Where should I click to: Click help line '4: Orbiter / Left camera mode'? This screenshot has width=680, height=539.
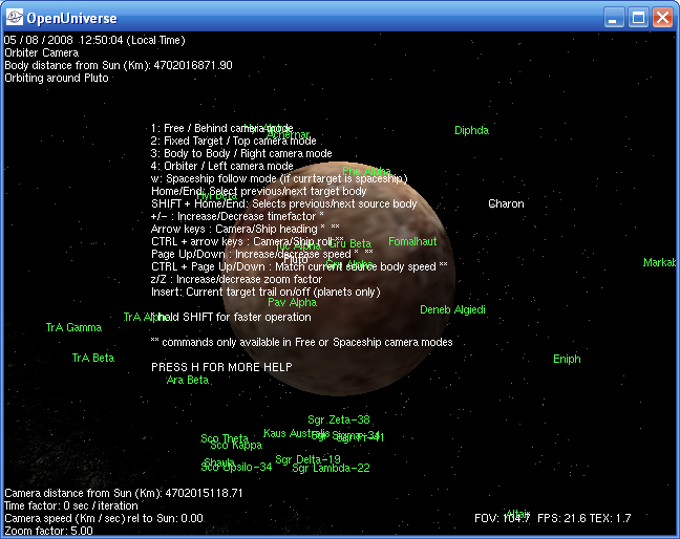(222, 166)
